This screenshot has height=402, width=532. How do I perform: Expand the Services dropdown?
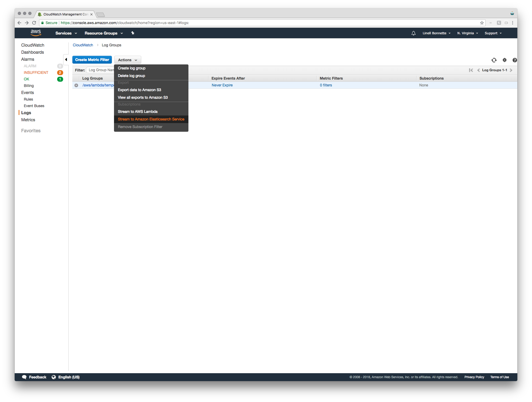[66, 33]
